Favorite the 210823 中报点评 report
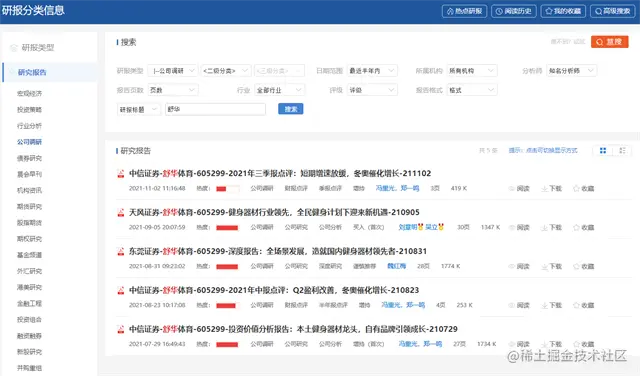 pyautogui.click(x=584, y=305)
